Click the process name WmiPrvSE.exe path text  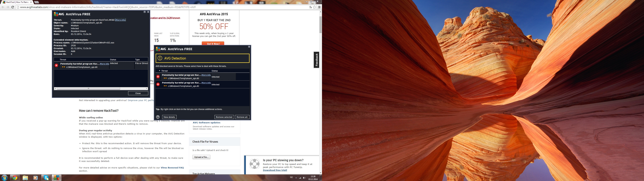click(93, 43)
